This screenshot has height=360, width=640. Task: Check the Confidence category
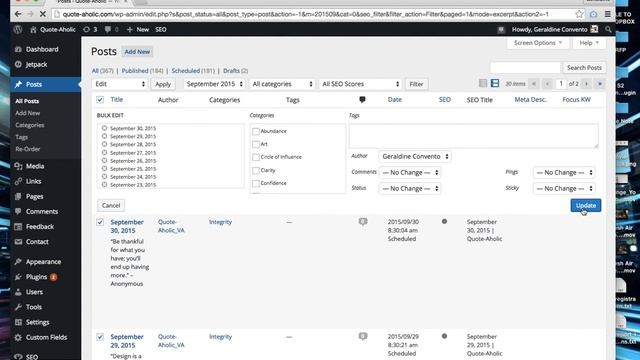[256, 183]
